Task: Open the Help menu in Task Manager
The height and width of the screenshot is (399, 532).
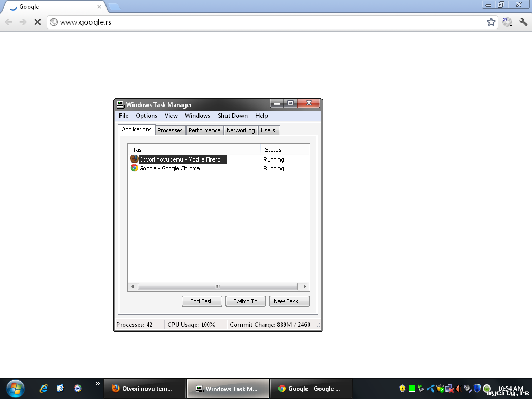Action: tap(261, 116)
